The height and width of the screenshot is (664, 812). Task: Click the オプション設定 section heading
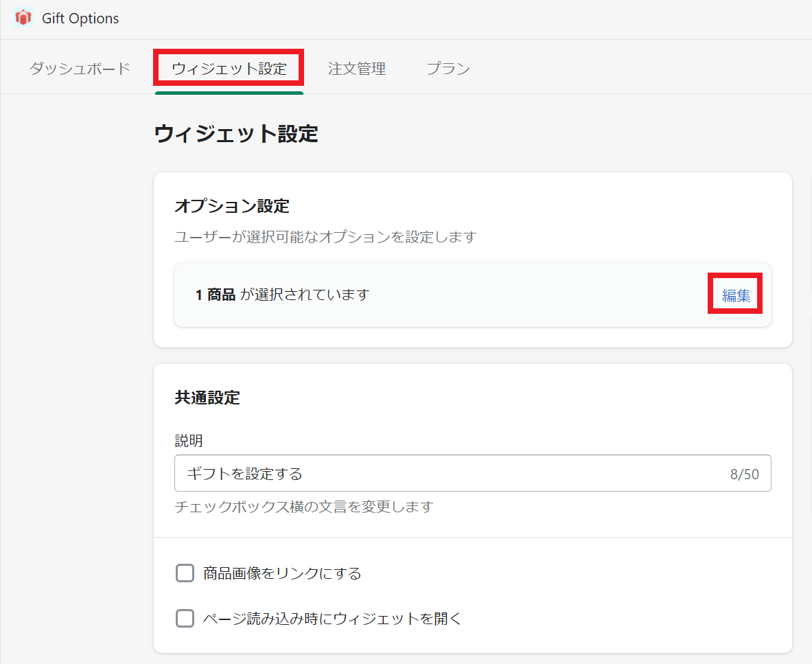232,206
